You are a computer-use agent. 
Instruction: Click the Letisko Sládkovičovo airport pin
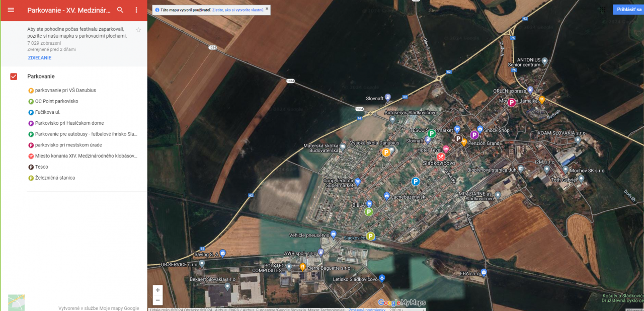tap(382, 278)
